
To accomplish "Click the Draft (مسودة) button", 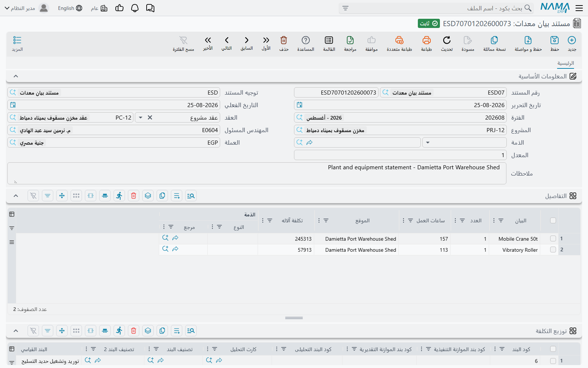I will click(468, 43).
